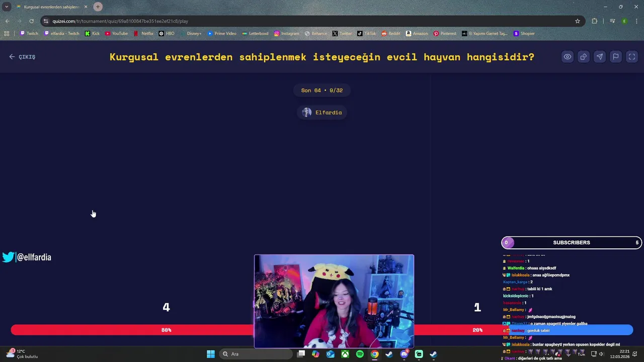Open the YouTube bookmark

(116, 34)
